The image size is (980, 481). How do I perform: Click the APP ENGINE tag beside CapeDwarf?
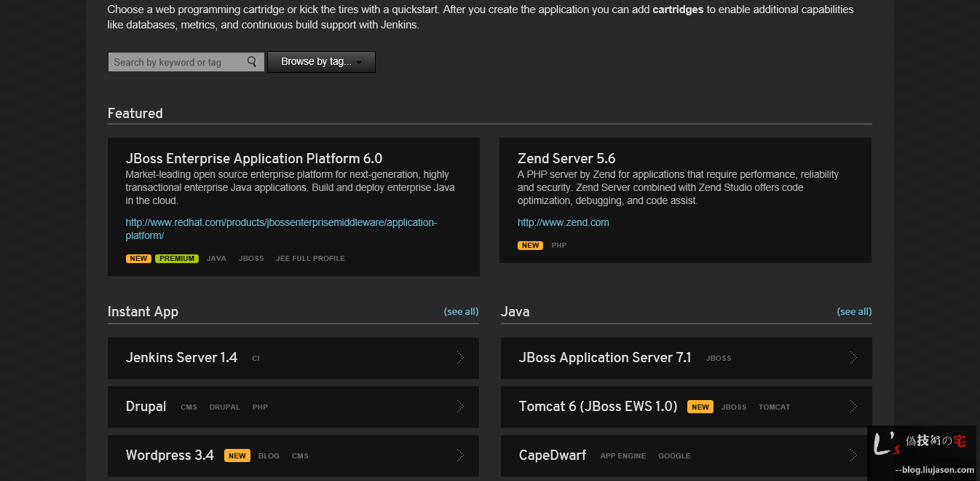(x=623, y=456)
